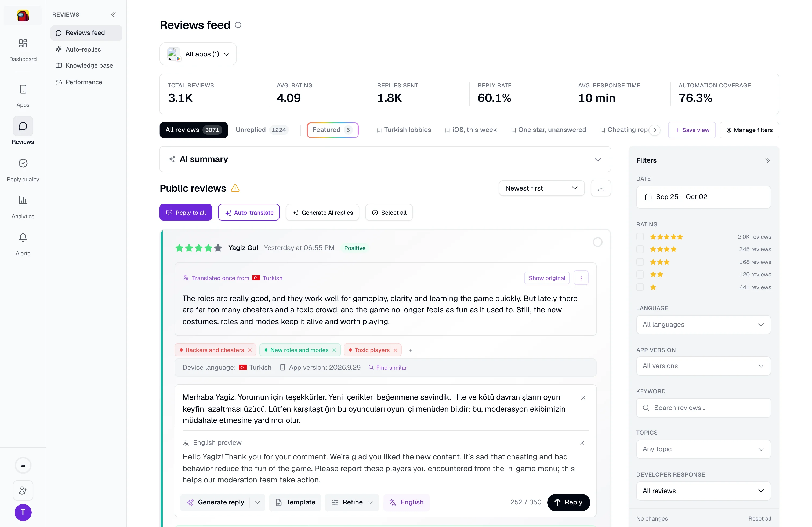Click the Reviews feed info icon
The image size is (812, 527).
pyautogui.click(x=238, y=25)
